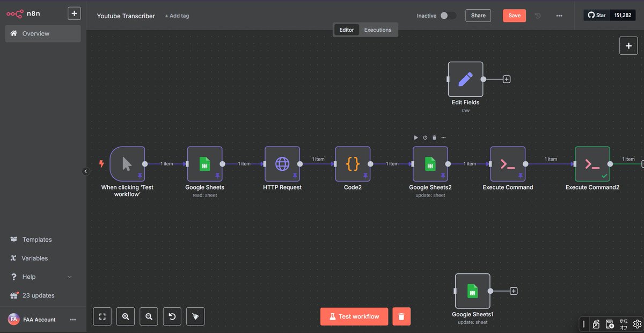Toggle the kana input mode indicator
This screenshot has height=333, width=644.
coord(624,324)
